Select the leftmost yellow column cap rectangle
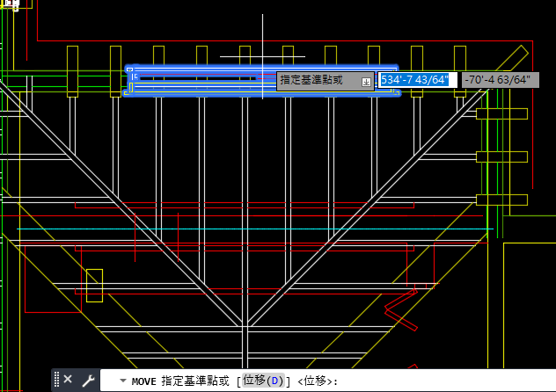Screen dimensions: 556x392 coord(72,71)
